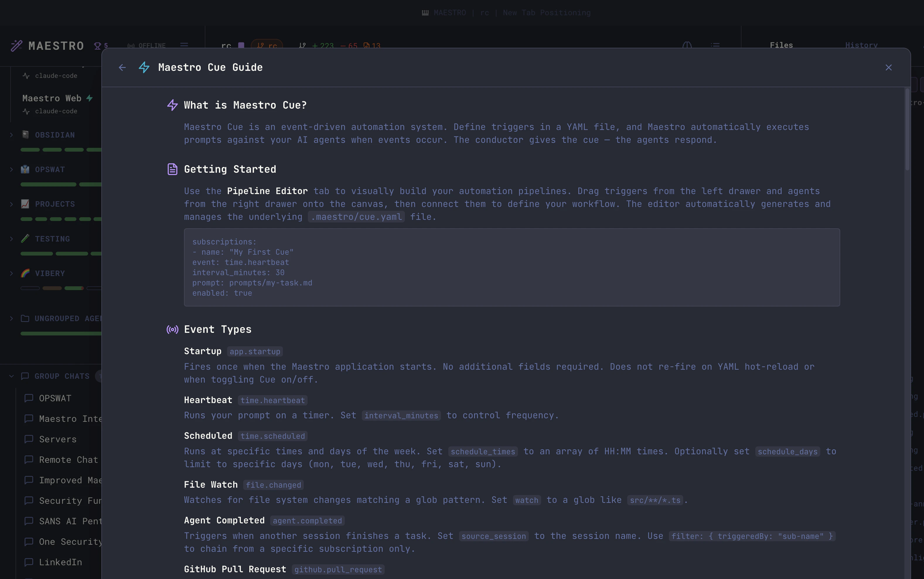The height and width of the screenshot is (579, 924).
Task: Click the OBSIDIAN group emoji icon
Action: point(25,135)
